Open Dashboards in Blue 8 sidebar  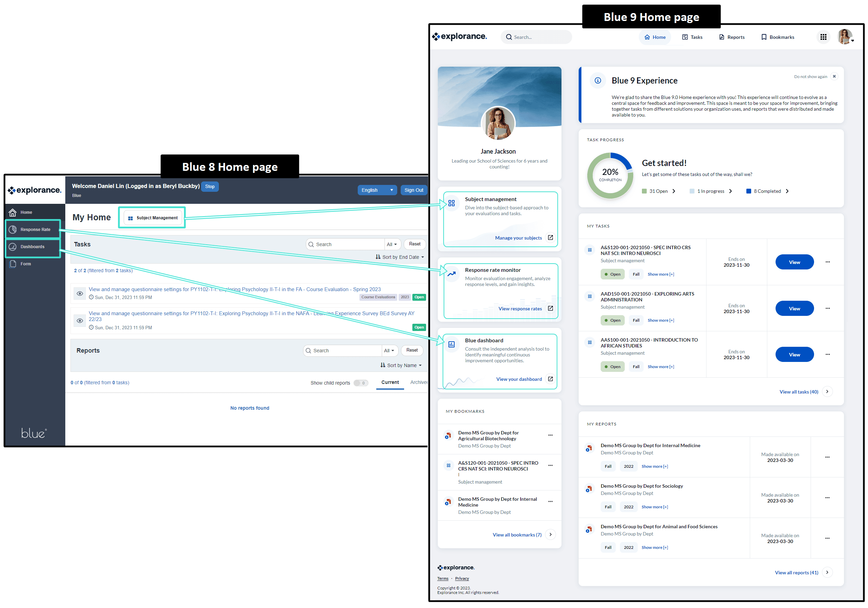point(33,246)
